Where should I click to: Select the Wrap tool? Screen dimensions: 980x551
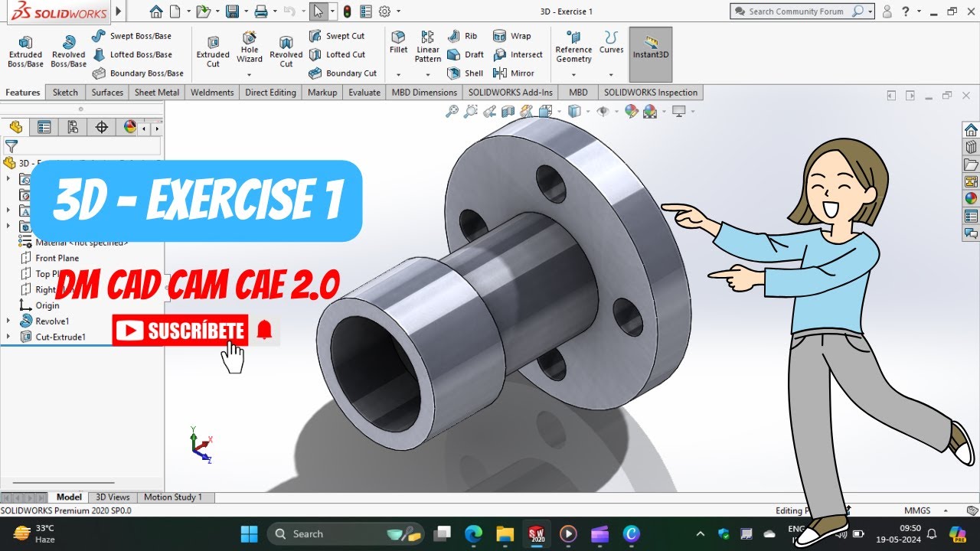(511, 36)
